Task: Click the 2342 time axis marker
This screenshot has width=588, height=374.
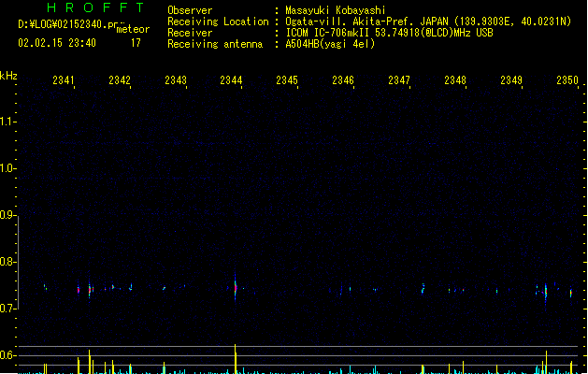Action: [x=120, y=80]
